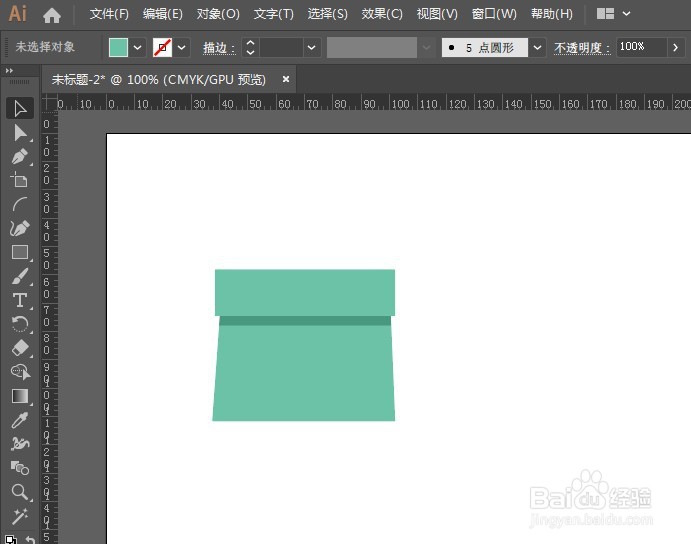Select the Arc tool

(20, 204)
